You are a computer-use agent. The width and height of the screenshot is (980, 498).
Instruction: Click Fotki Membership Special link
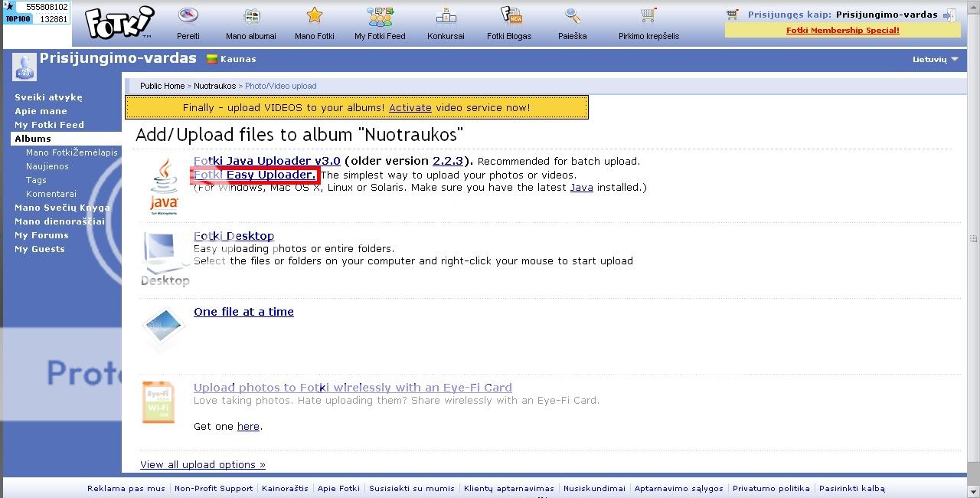pyautogui.click(x=842, y=31)
